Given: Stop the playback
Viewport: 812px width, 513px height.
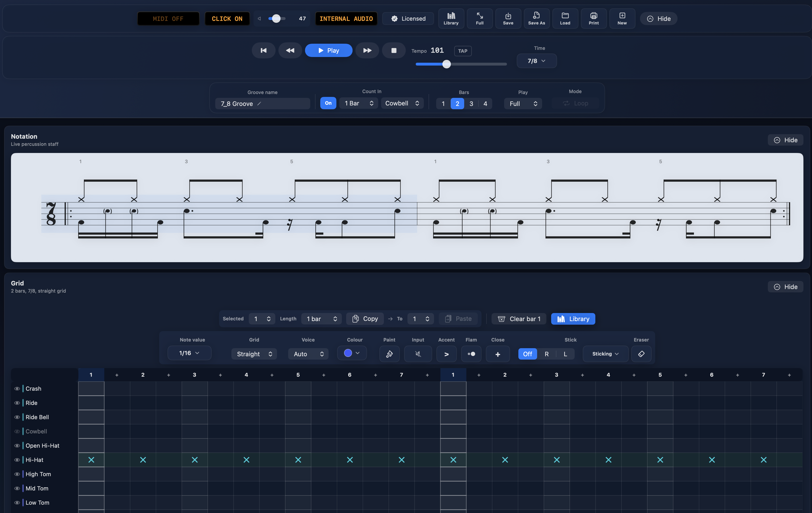Looking at the screenshot, I should point(393,51).
